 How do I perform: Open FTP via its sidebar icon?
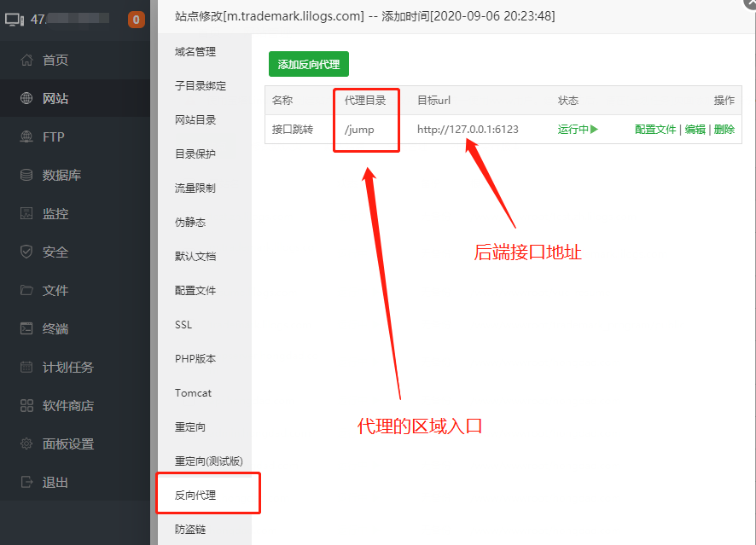click(26, 137)
